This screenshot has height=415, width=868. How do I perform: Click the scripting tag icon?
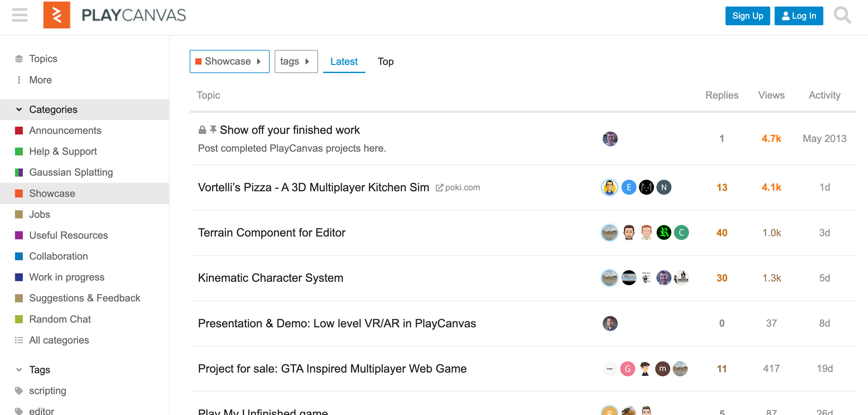pos(19,391)
